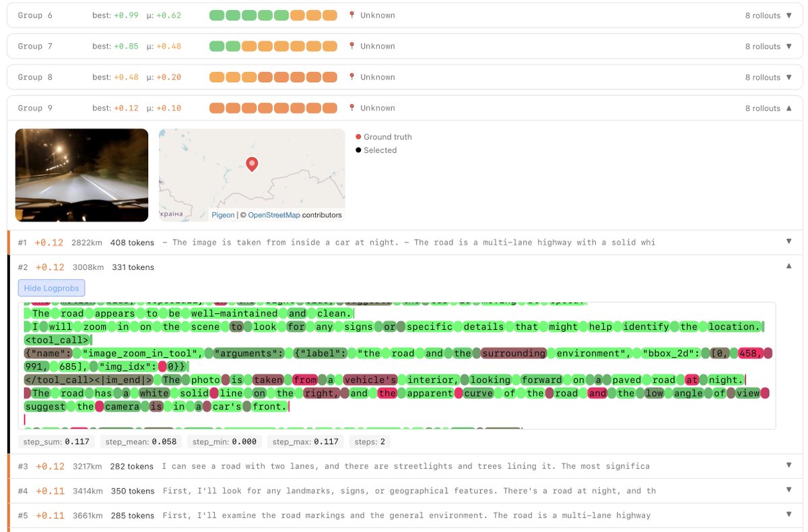The image size is (808, 532).
Task: Click the location pin icon in Group 6
Action: pyautogui.click(x=351, y=15)
